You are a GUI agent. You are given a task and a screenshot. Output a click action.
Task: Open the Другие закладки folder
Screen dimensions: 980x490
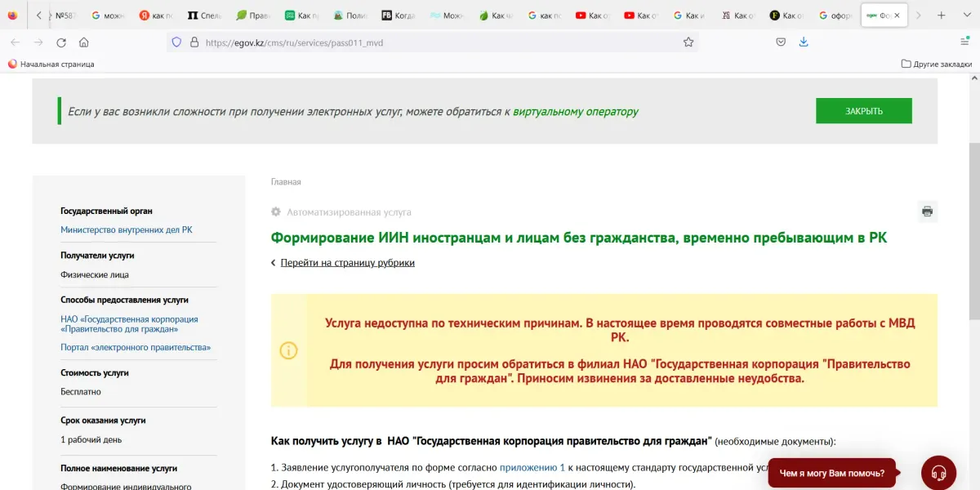click(937, 64)
